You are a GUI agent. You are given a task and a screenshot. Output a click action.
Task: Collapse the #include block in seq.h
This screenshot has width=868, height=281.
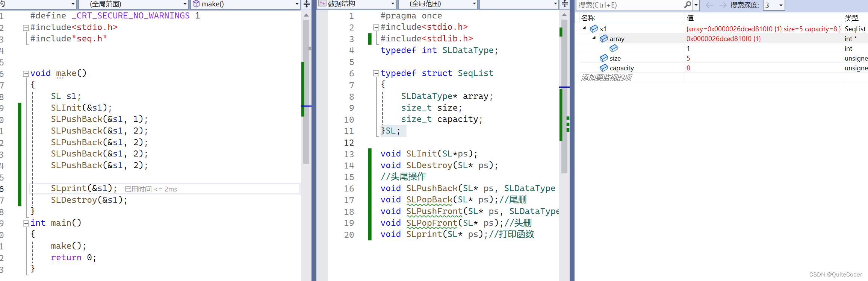coord(376,27)
